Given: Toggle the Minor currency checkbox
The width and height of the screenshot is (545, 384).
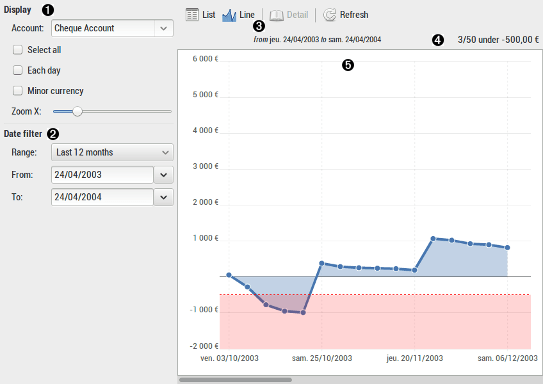Looking at the screenshot, I should point(18,91).
